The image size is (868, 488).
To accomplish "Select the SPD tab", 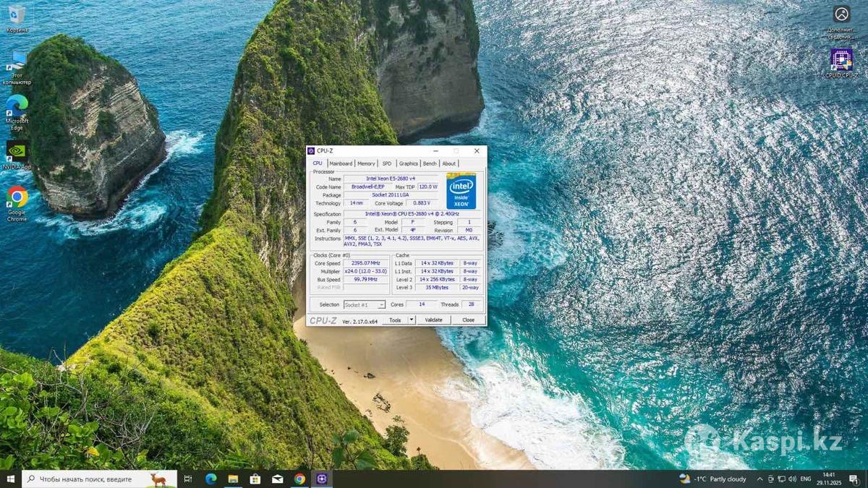I will pyautogui.click(x=387, y=163).
